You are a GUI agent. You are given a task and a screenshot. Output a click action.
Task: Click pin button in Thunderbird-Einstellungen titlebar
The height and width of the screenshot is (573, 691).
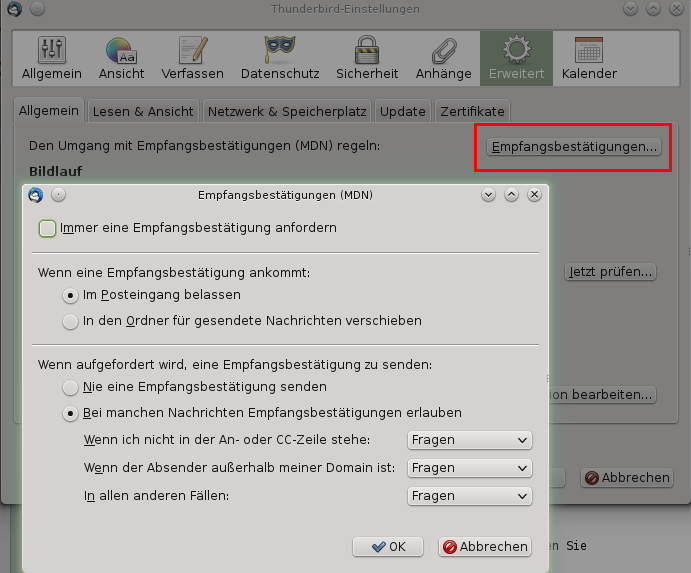[x=37, y=8]
